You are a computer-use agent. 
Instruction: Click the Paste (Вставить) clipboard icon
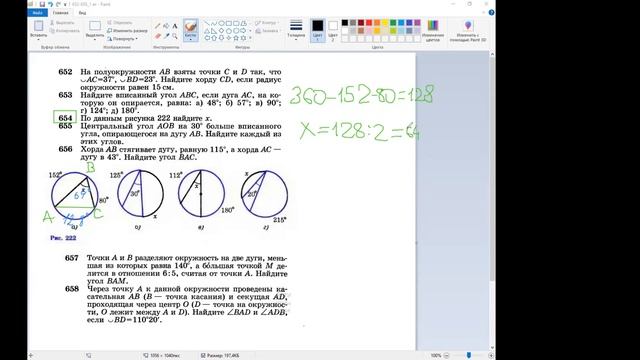pos(38,26)
